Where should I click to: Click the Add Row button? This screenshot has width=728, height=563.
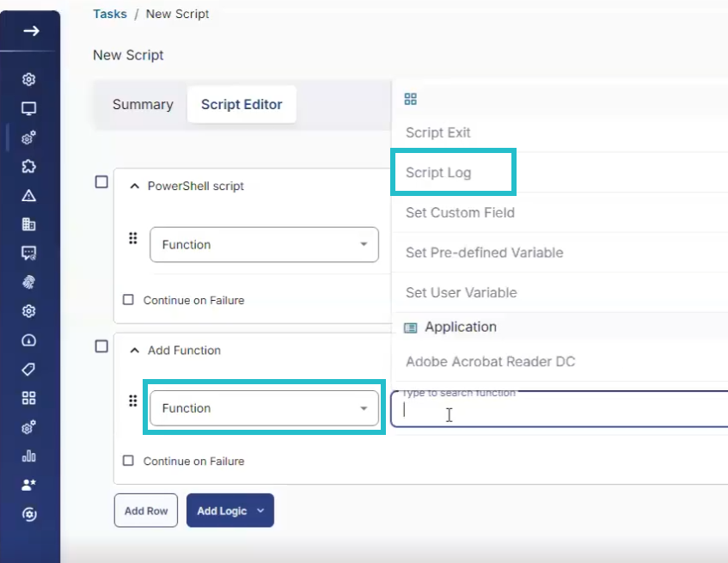click(145, 510)
